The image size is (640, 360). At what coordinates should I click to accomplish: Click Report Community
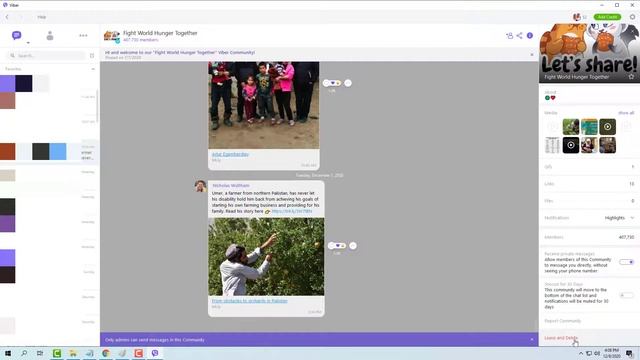pos(562,321)
